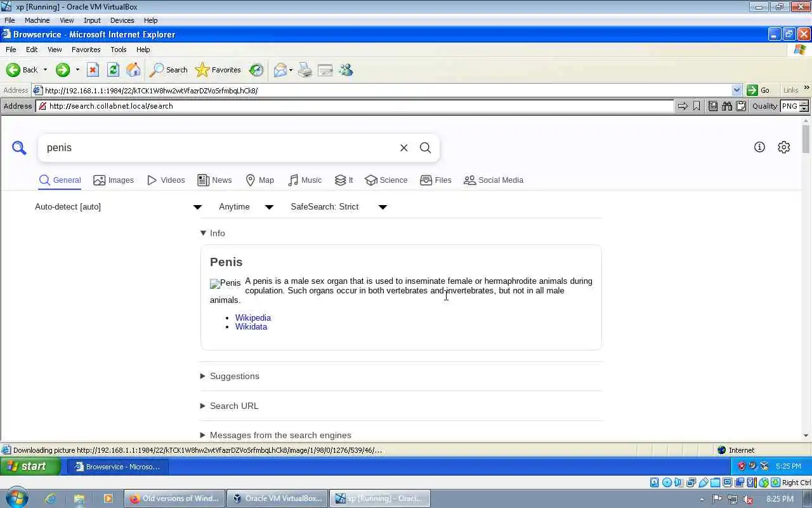Click the Browservice go arrow icon

(x=683, y=106)
